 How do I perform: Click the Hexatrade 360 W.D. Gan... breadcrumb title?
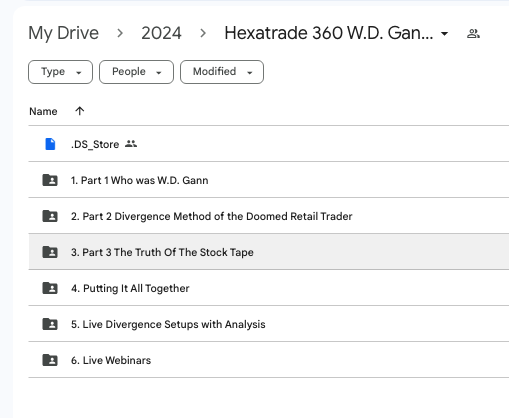[329, 33]
